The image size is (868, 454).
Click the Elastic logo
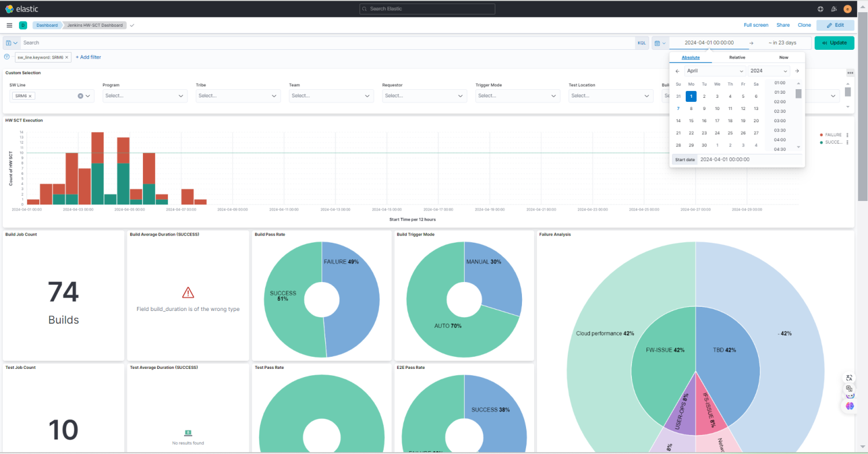22,9
